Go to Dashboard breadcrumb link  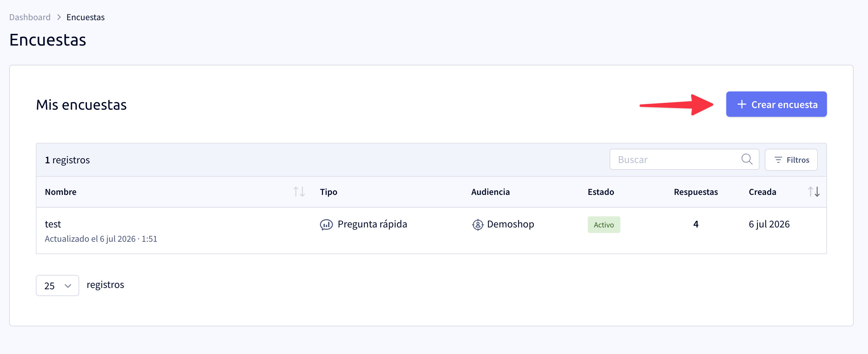coord(30,17)
